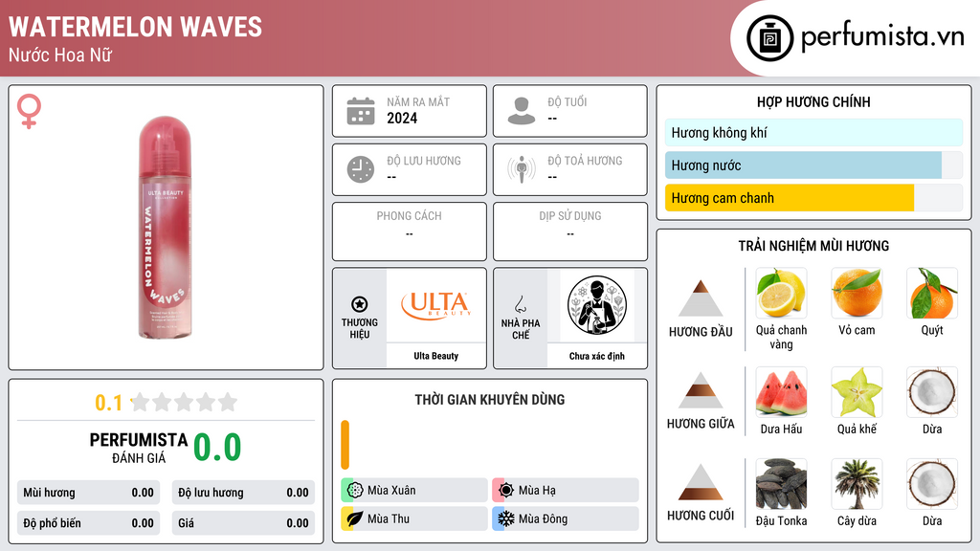The image size is (980, 551).
Task: Click the Hương cuối pyramid icon
Action: pyautogui.click(x=701, y=482)
